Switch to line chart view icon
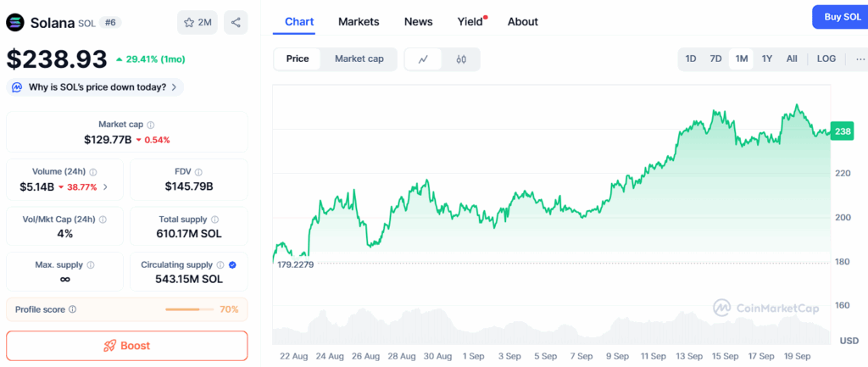The width and height of the screenshot is (868, 367). click(423, 59)
